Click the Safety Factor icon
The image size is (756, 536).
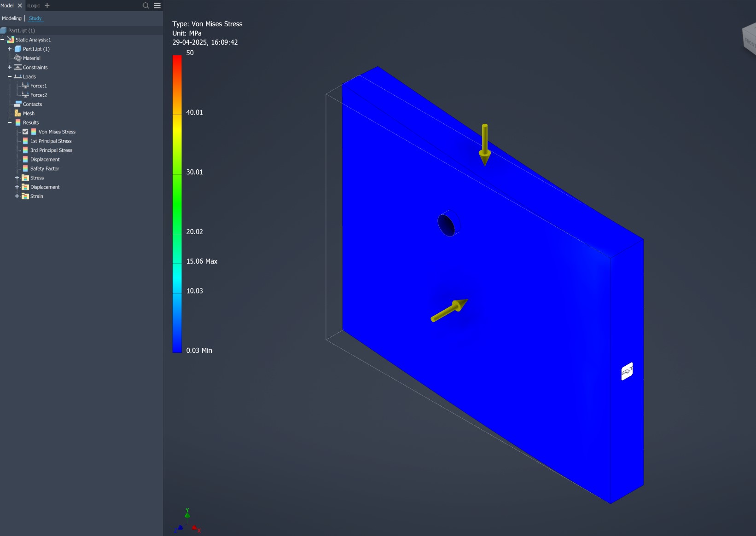point(25,168)
